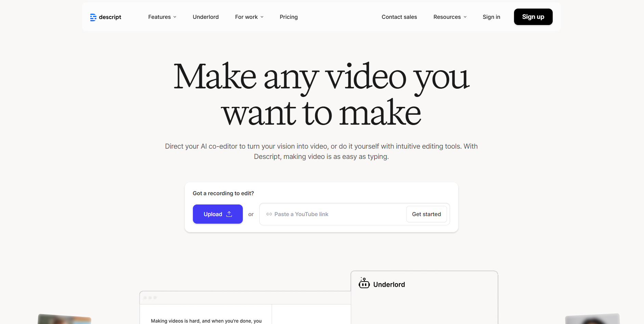Open the Pricing page
Screen dimensions: 644x324
(x=289, y=17)
